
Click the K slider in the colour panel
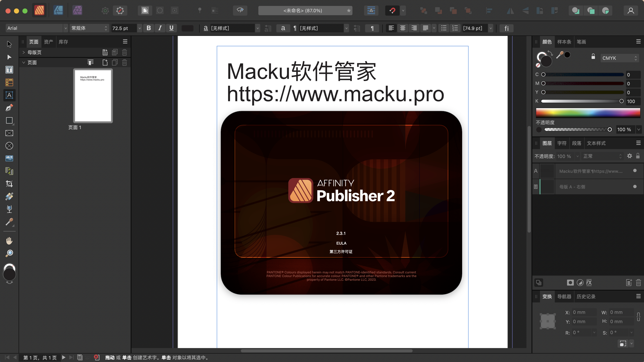click(x=582, y=101)
